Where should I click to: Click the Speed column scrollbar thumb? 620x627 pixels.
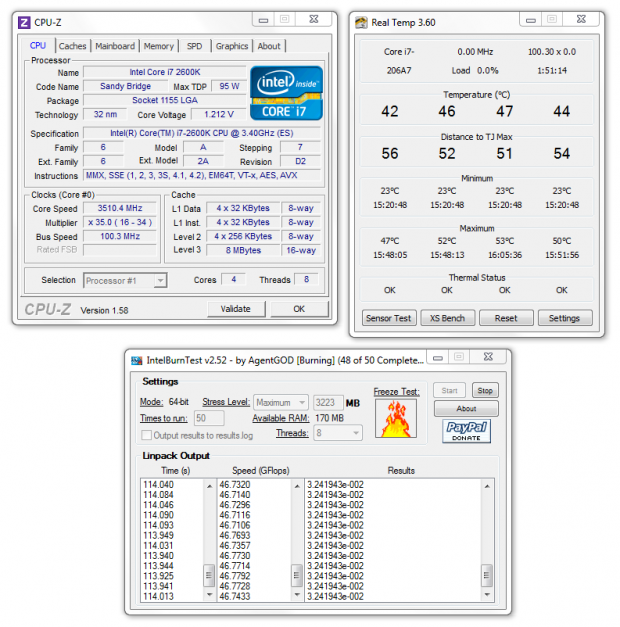pos(296,575)
